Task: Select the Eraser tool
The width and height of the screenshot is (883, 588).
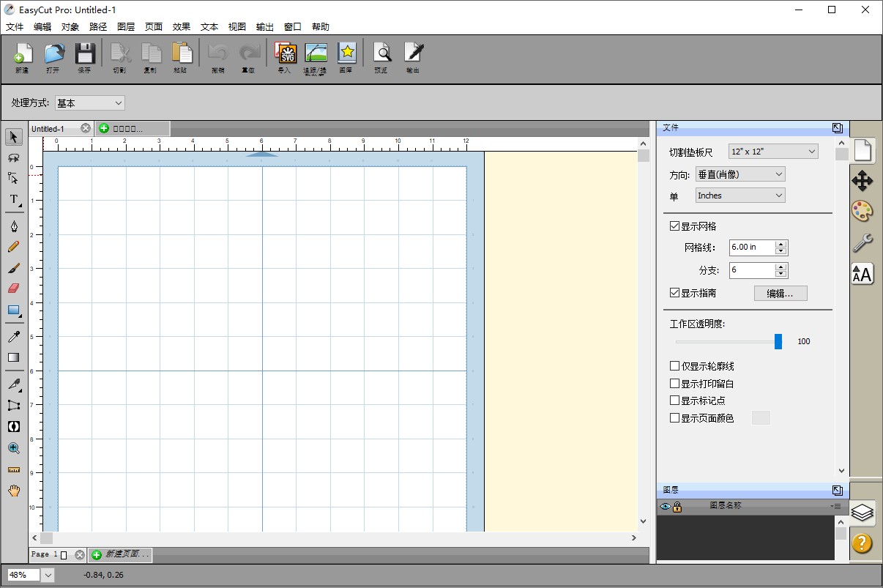Action: [14, 289]
